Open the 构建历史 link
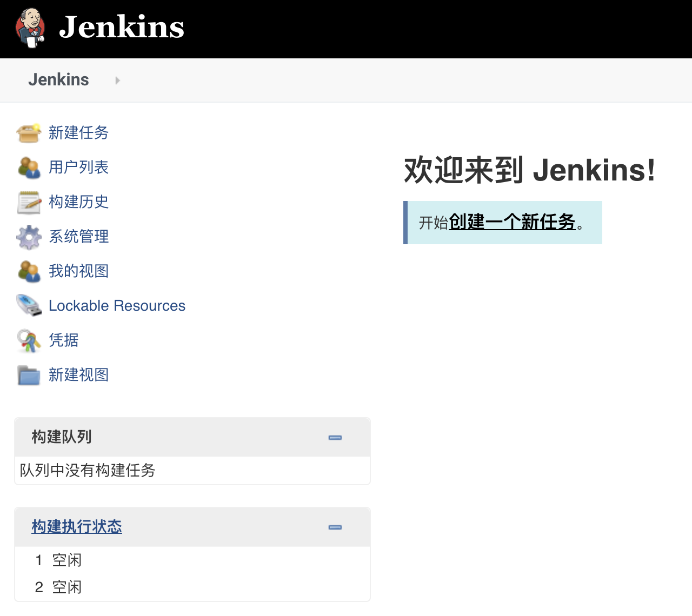The image size is (692, 616). coord(79,202)
